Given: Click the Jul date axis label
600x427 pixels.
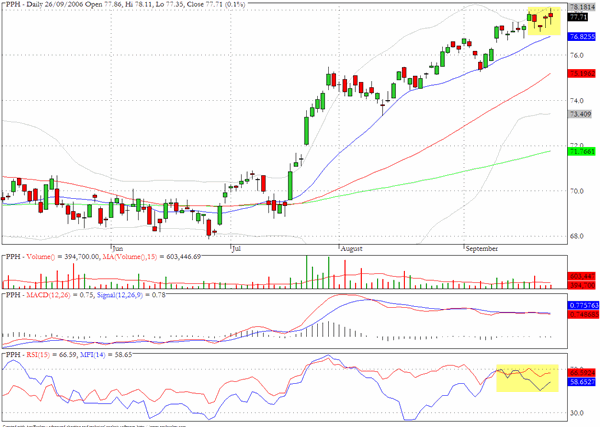Looking at the screenshot, I should coord(236,249).
